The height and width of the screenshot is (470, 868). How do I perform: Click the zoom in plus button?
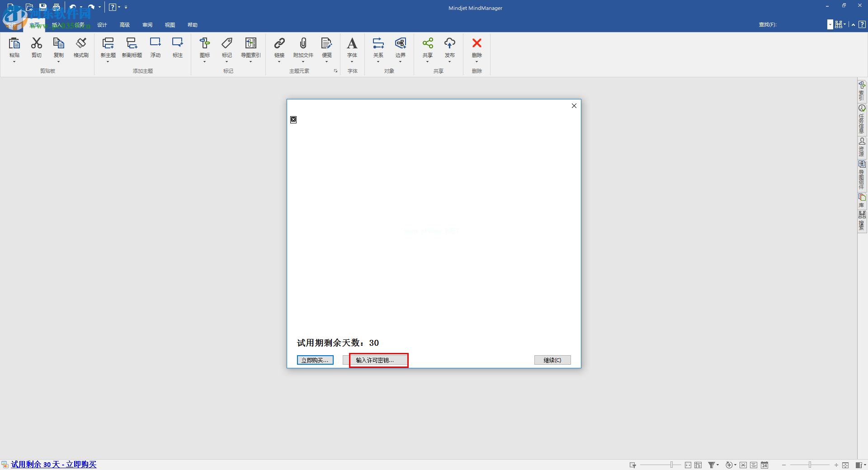836,465
